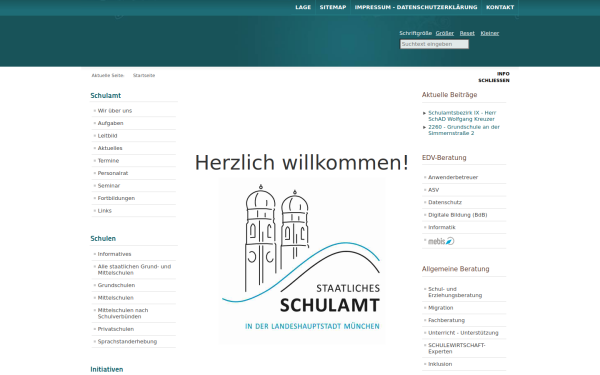This screenshot has height=375, width=600.
Task: Open Links in Schulamt menu
Action: tap(104, 211)
